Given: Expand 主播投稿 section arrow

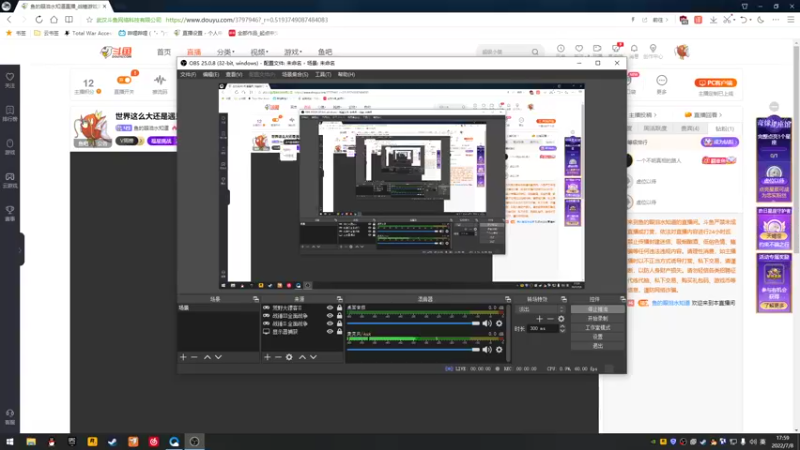Looking at the screenshot, I should tap(655, 115).
